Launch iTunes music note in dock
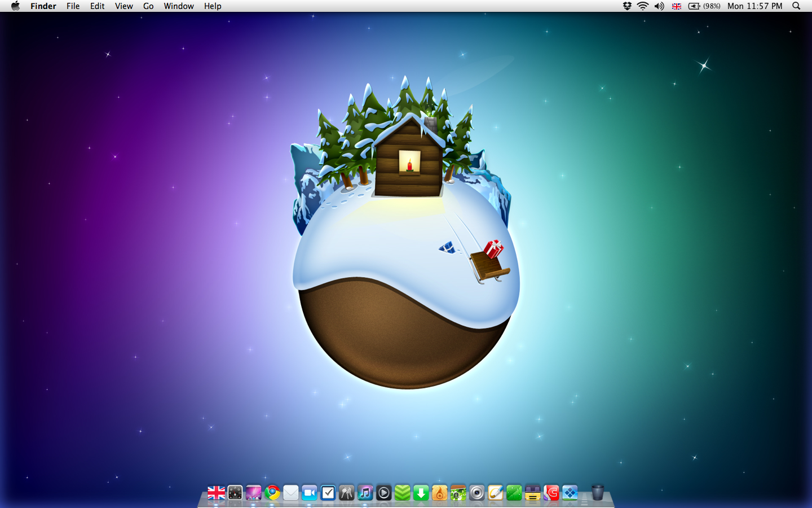The width and height of the screenshot is (812, 508). coord(365,493)
